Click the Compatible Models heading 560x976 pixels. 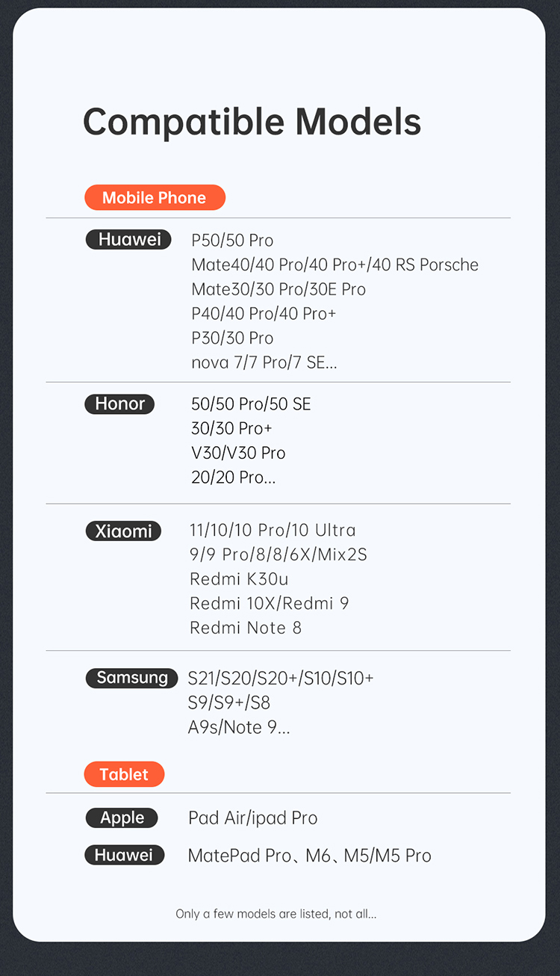(x=252, y=122)
